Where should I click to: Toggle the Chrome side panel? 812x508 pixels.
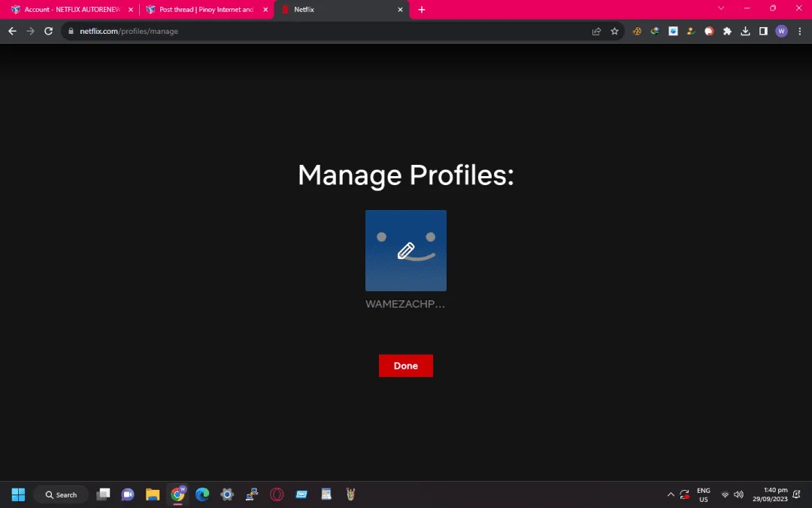tap(763, 31)
